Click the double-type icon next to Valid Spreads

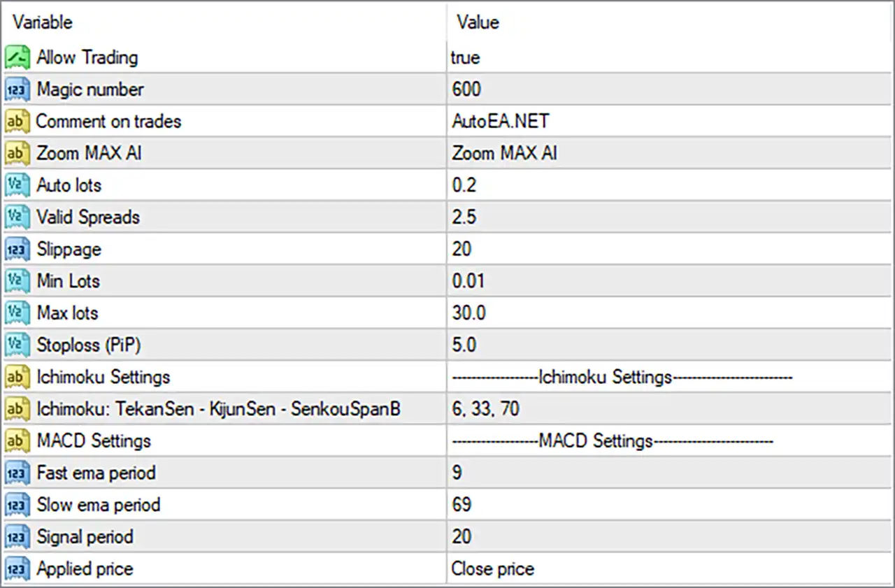(x=17, y=217)
